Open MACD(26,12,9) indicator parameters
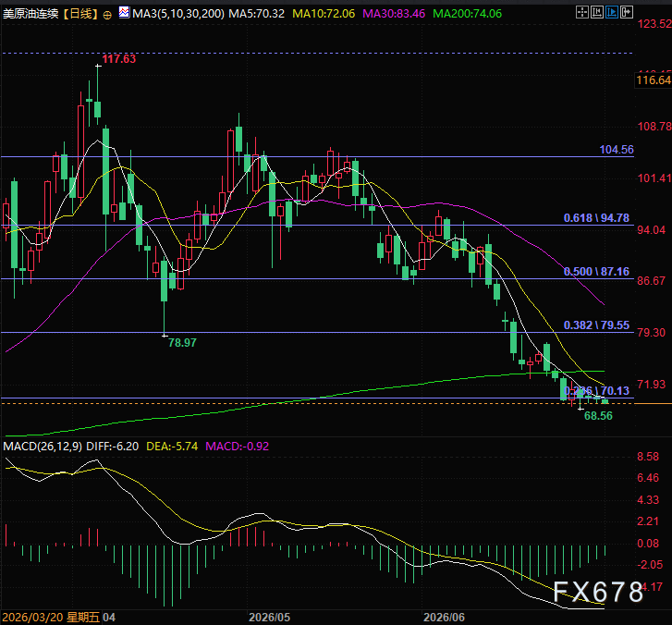Image resolution: width=672 pixels, height=625 pixels. [x=43, y=447]
